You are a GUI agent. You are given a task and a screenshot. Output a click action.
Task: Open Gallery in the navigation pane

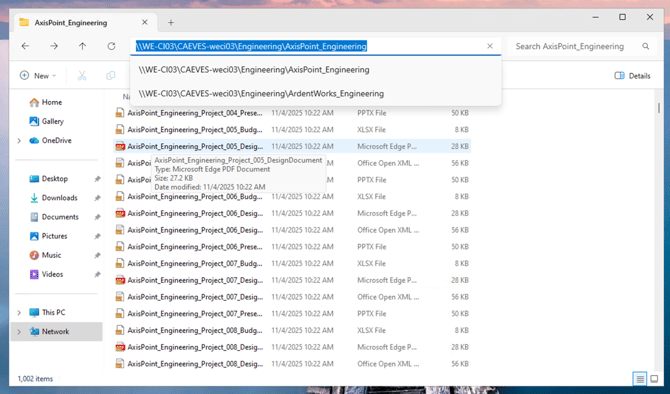pyautogui.click(x=52, y=121)
